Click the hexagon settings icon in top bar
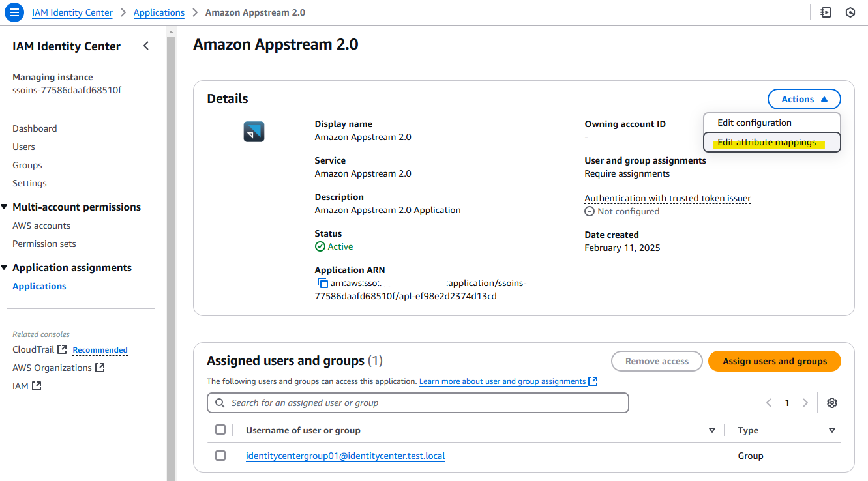Viewport: 868px width, 481px height. (x=850, y=12)
